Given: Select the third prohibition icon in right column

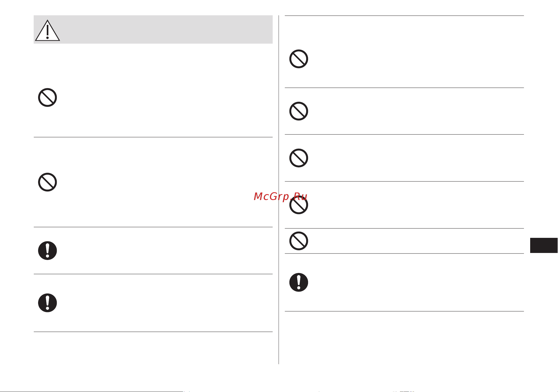Looking at the screenshot, I should click(x=299, y=158).
